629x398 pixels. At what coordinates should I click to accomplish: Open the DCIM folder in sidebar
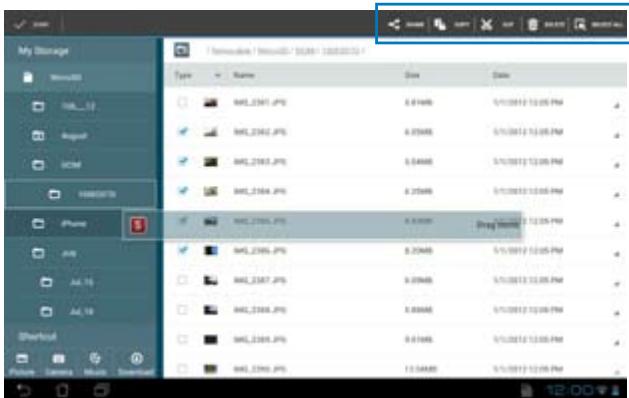pos(80,165)
